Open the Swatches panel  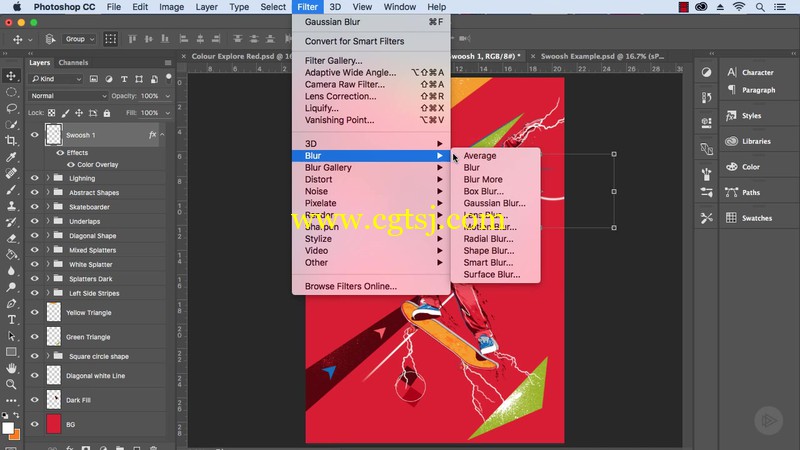point(749,218)
